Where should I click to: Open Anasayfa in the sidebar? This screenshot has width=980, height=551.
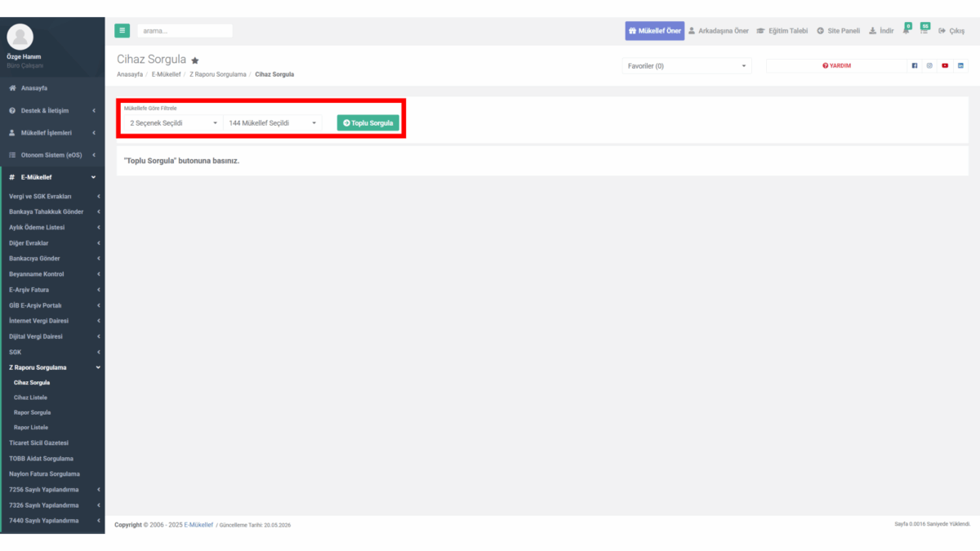[52, 87]
